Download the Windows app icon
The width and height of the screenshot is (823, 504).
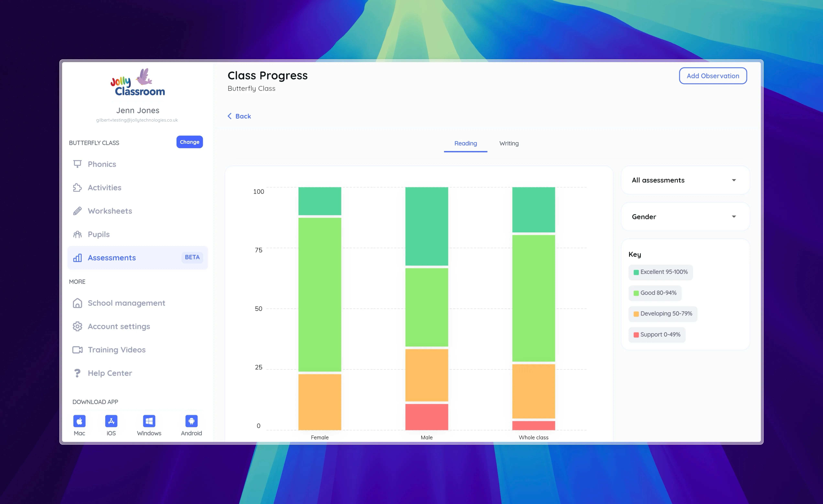click(x=149, y=421)
